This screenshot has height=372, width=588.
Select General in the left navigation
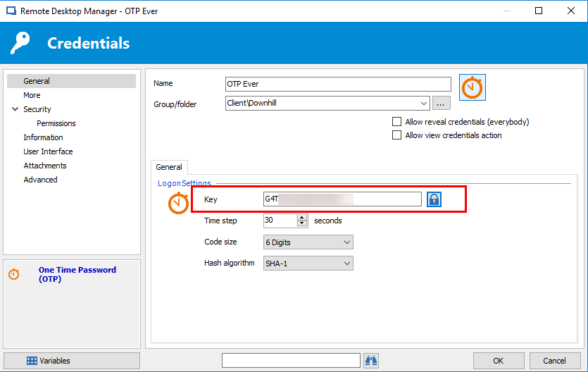71,81
